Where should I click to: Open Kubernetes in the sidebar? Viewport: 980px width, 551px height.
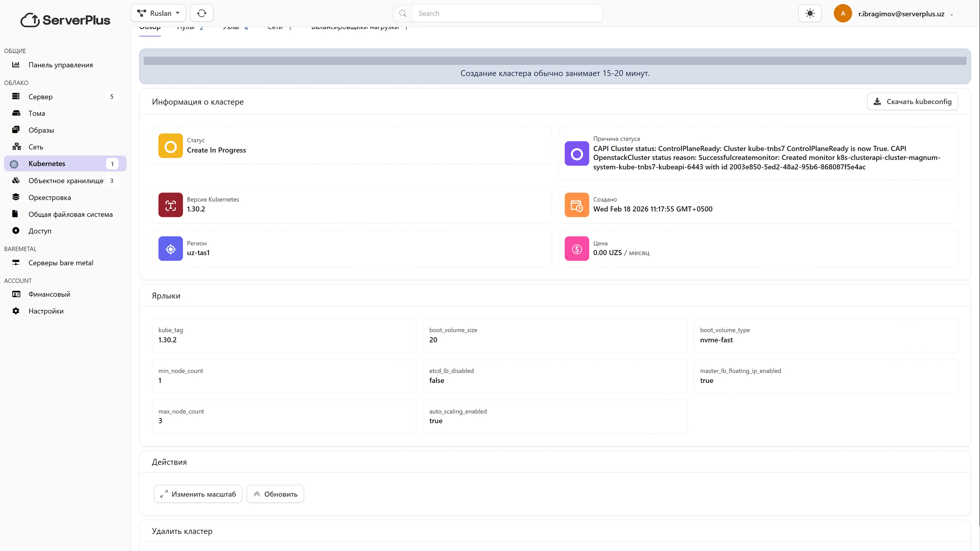(x=47, y=164)
